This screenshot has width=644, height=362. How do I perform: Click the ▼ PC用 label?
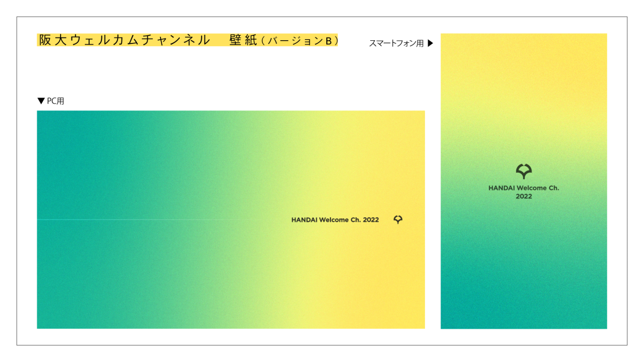(51, 101)
